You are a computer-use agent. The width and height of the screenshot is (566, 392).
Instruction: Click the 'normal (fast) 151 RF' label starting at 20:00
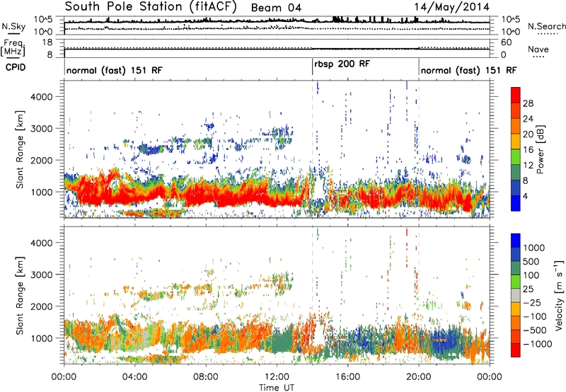468,70
